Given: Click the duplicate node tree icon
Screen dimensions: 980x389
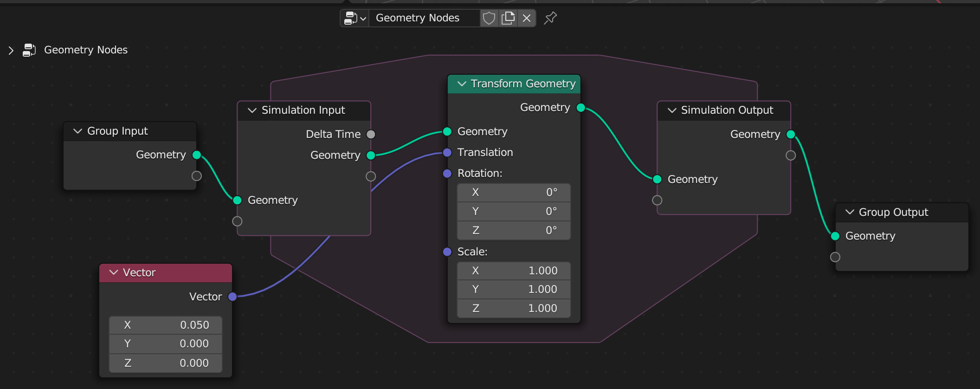Looking at the screenshot, I should pyautogui.click(x=508, y=18).
